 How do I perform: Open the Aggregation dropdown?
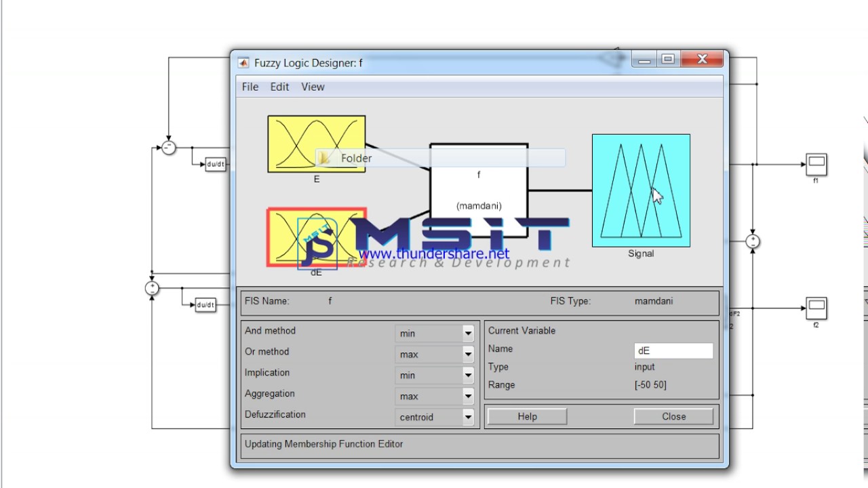click(x=435, y=396)
